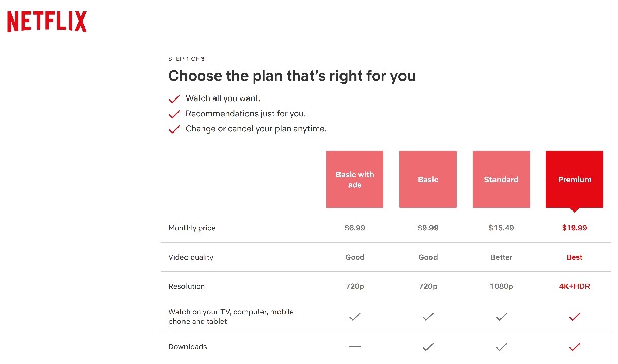Click the dash showing Basic with ads lacks downloads
Screen dimensions: 618x364
click(x=355, y=347)
